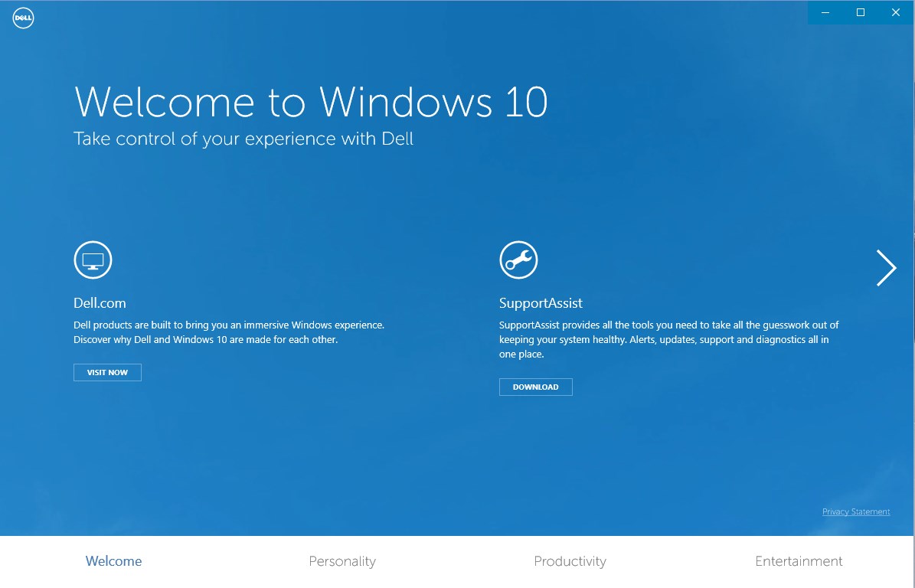Close the Dell welcome window

(896, 12)
